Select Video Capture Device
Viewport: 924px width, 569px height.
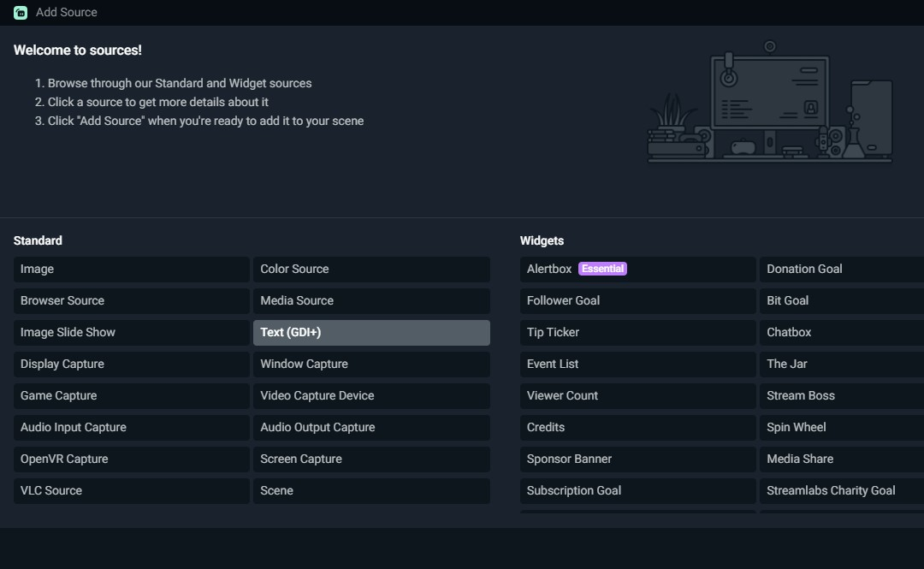(370, 395)
